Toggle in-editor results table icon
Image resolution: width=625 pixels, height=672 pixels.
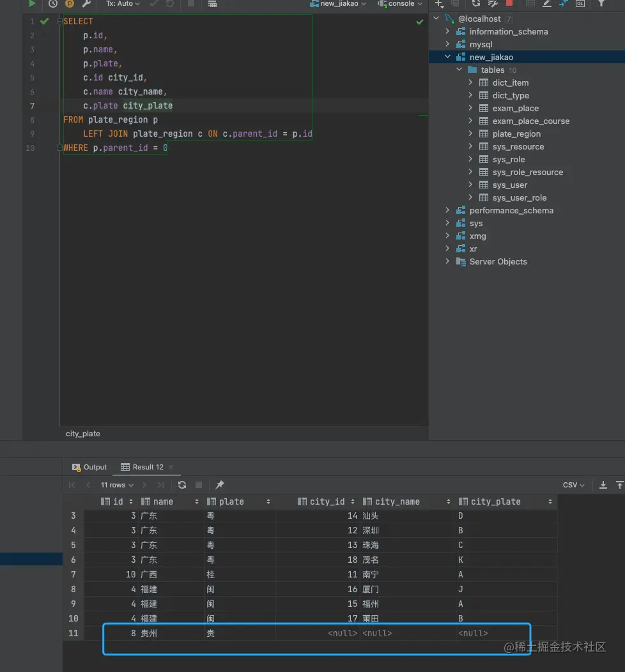coord(212,4)
